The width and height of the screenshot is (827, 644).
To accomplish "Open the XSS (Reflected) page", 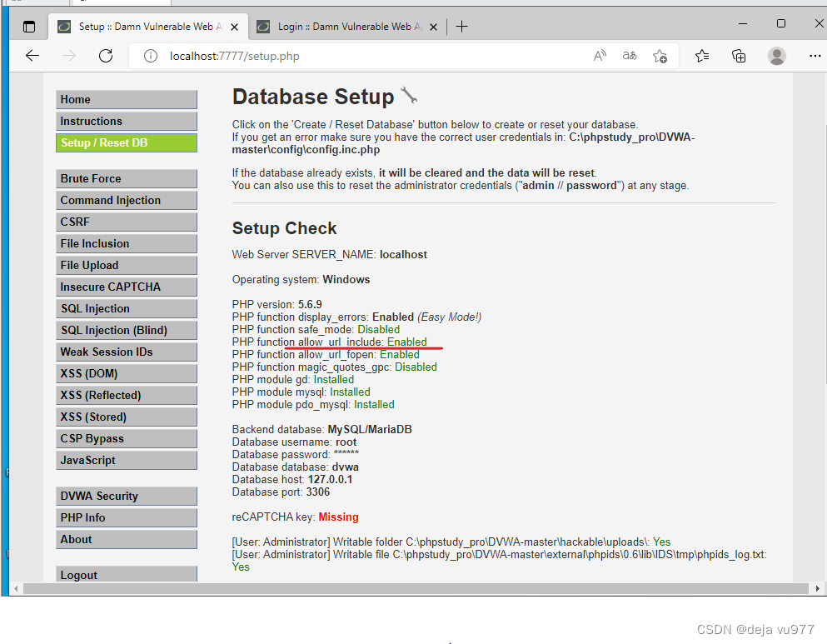I will coord(127,395).
